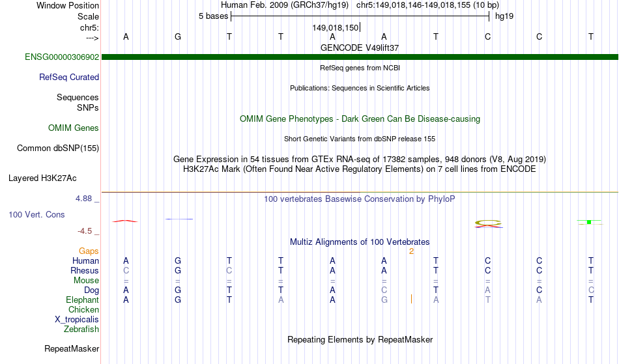Click the chr5: label
Screen dimensions: 619x364
90,27
